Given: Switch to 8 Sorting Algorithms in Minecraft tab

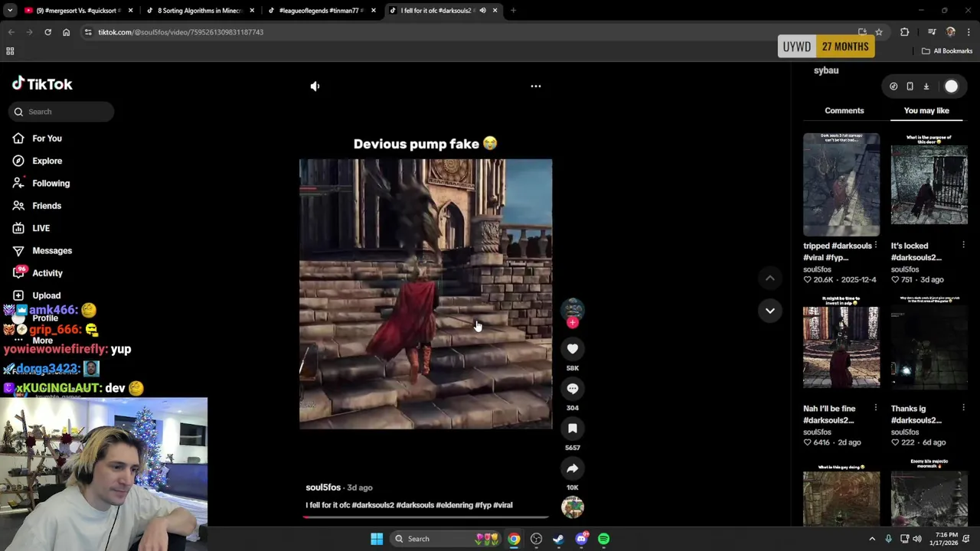Looking at the screenshot, I should (x=201, y=11).
